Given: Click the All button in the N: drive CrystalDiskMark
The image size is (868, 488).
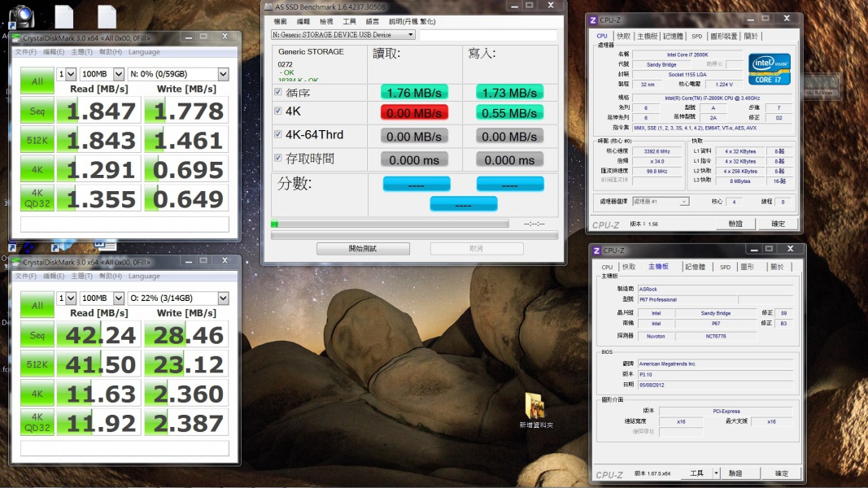Looking at the screenshot, I should coord(37,81).
